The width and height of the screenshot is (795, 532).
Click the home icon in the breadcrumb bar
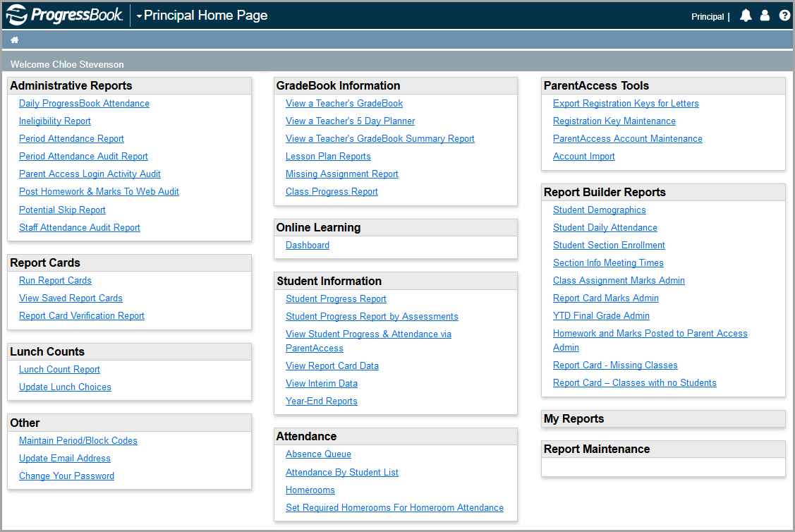pyautogui.click(x=14, y=40)
